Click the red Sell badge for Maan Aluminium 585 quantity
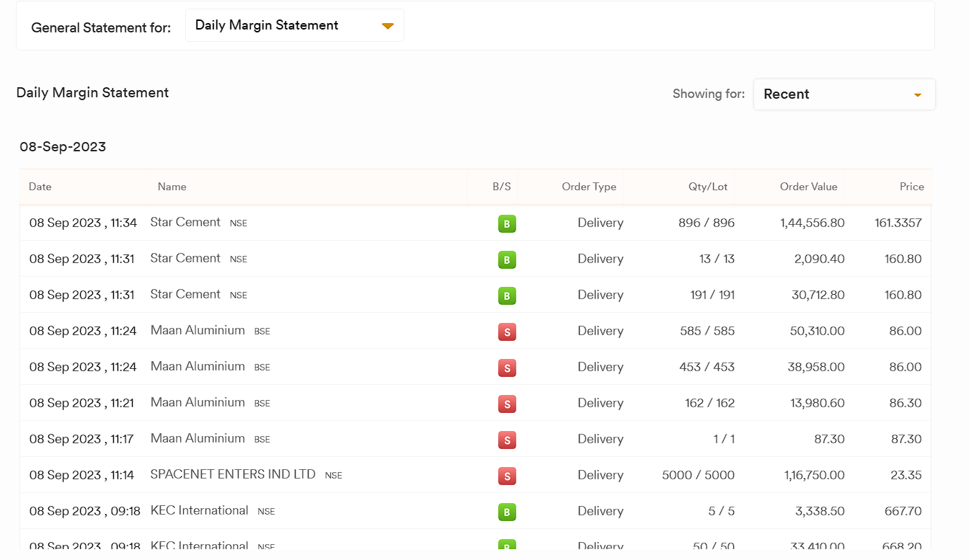Image resolution: width=969 pixels, height=560 pixels. 507,332
